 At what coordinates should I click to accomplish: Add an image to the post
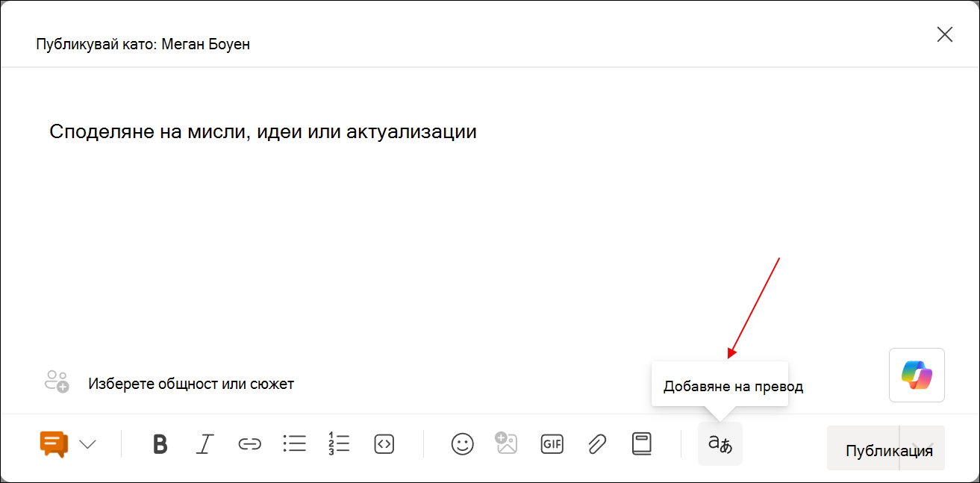pyautogui.click(x=506, y=443)
